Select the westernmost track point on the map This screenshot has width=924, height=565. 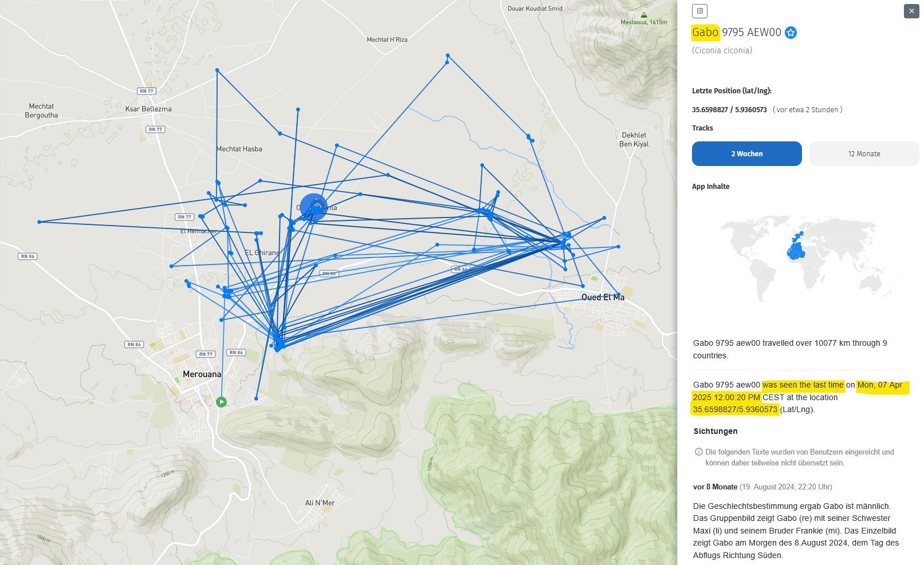[x=40, y=222]
